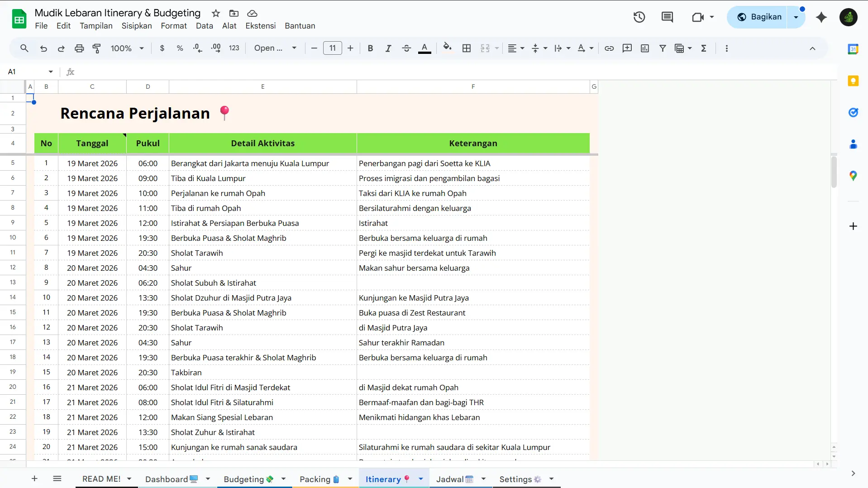Open the comments panel icon
This screenshot has height=488, width=868.
coord(667,17)
